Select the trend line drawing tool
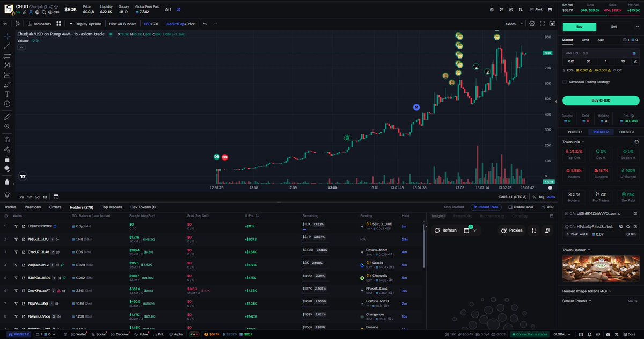This screenshot has height=339, width=644. coord(6,47)
